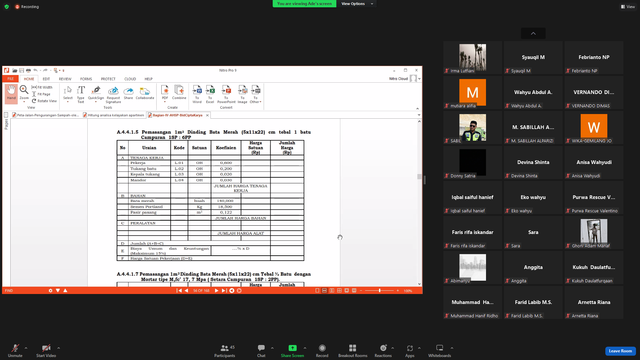Open the QuickSign tool
This screenshot has height=360, width=640.
(96, 94)
